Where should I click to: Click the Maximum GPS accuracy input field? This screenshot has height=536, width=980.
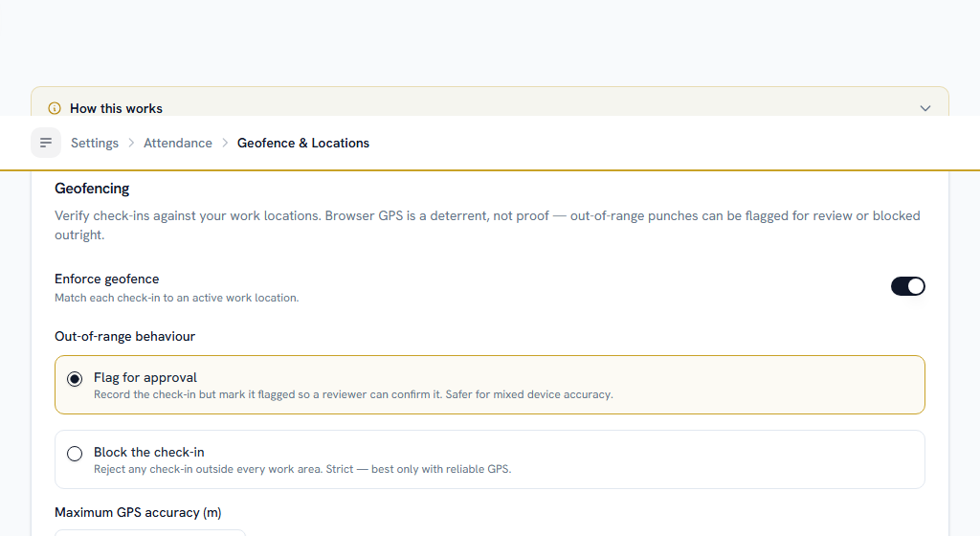click(x=150, y=533)
